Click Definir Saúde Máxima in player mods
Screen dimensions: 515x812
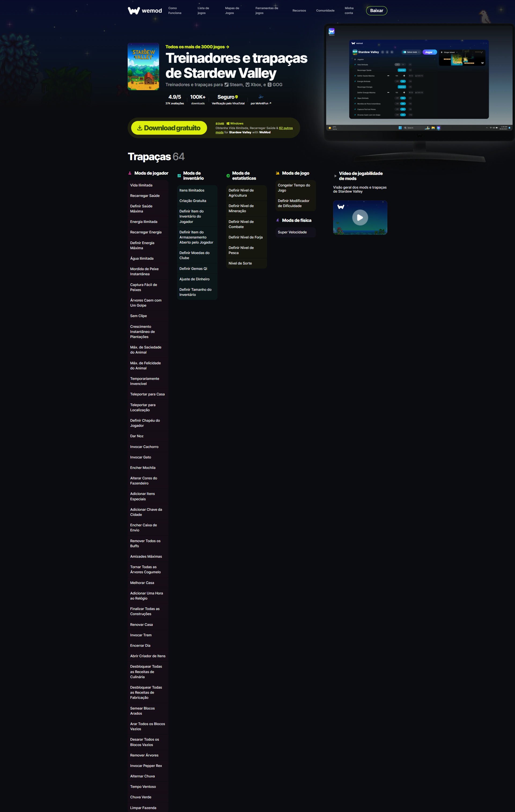[148, 209]
